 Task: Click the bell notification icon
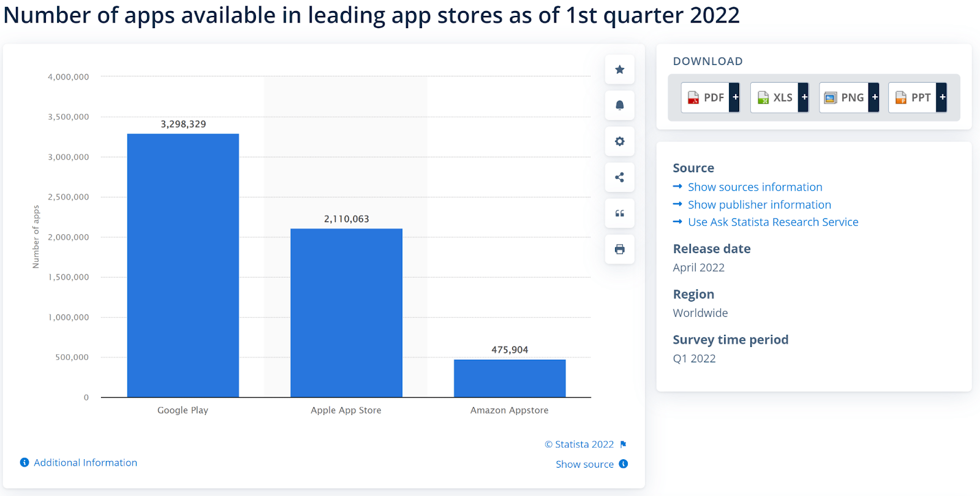click(619, 105)
